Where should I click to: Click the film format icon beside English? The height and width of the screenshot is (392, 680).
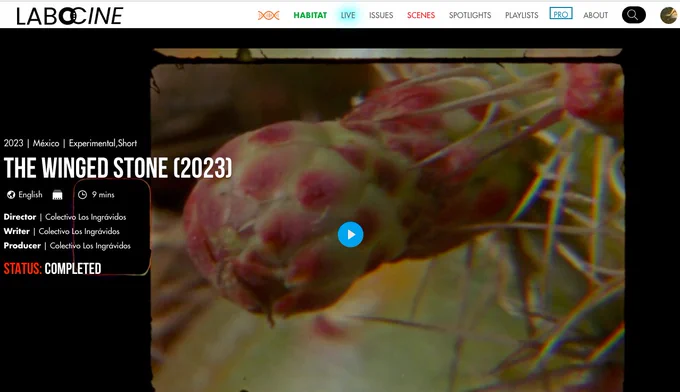(x=57, y=195)
